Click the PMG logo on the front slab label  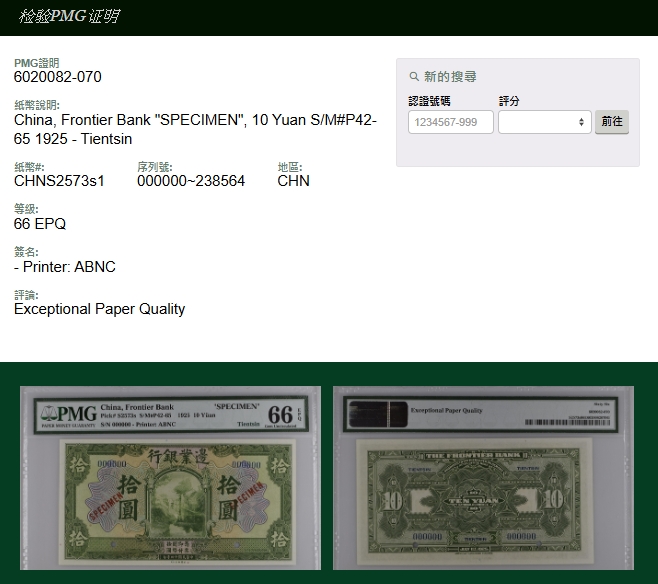tap(66, 414)
